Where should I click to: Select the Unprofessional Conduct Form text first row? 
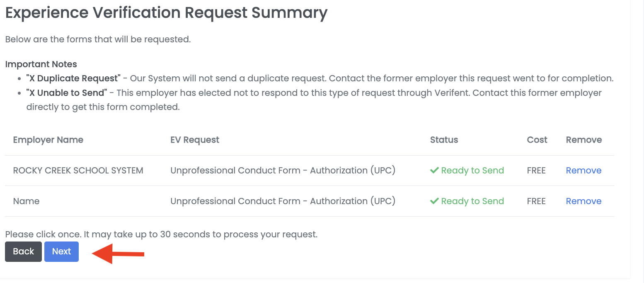pyautogui.click(x=283, y=170)
